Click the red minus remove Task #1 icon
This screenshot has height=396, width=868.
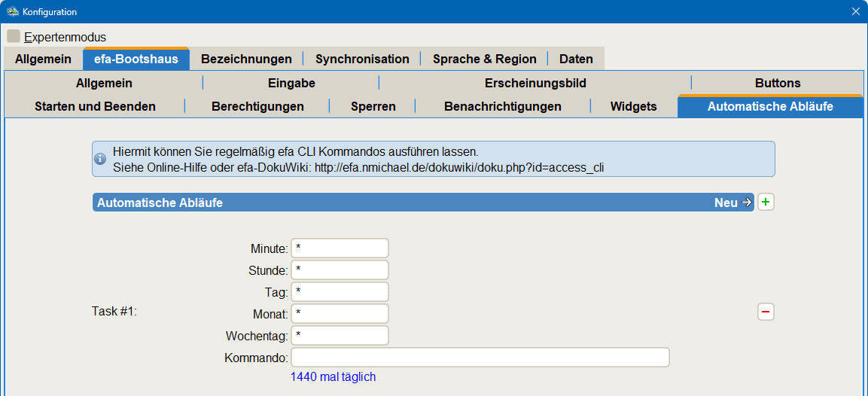click(x=766, y=312)
